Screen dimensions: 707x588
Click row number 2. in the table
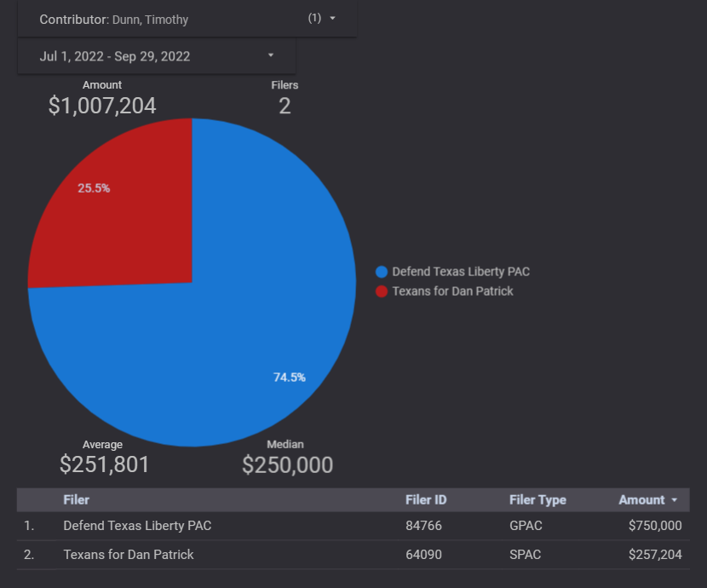pos(29,555)
